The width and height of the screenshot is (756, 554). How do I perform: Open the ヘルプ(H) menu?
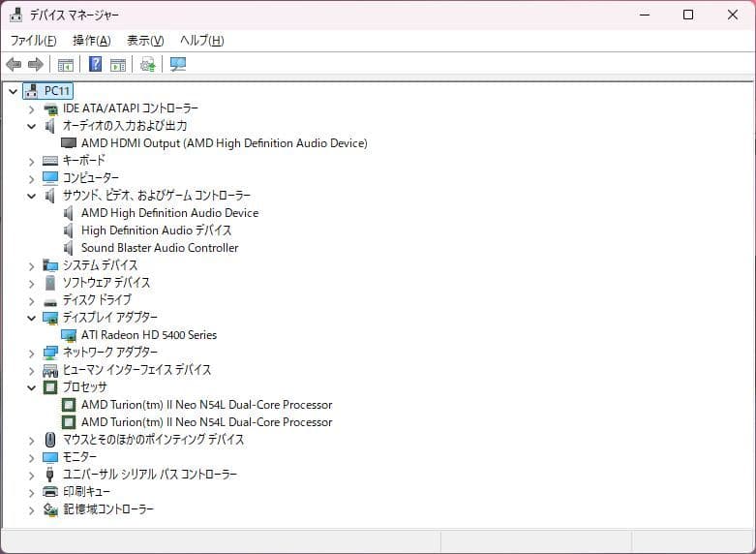click(202, 41)
